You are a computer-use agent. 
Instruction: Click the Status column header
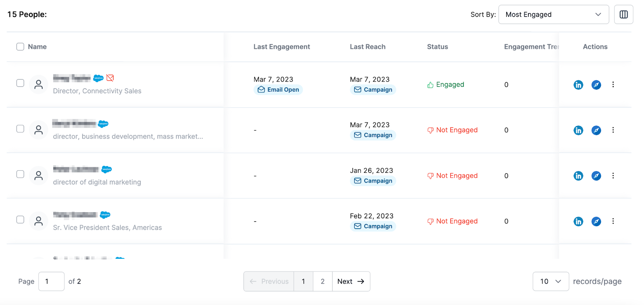(x=437, y=47)
